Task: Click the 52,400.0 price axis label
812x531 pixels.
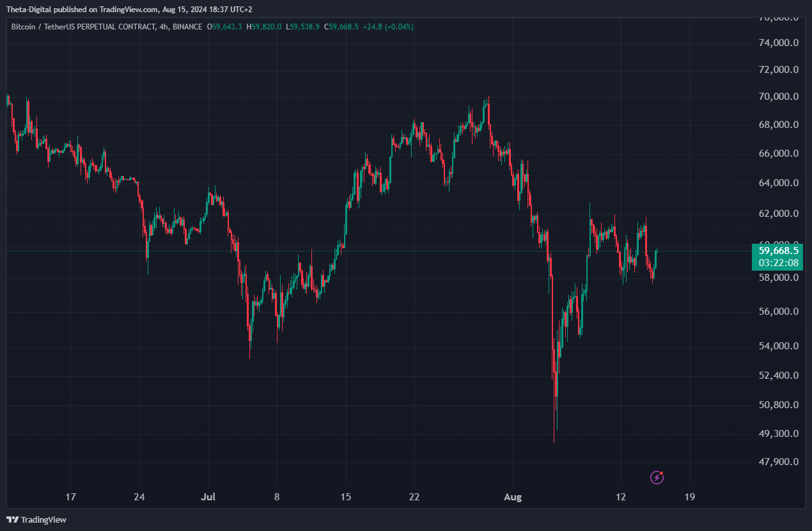Action: [777, 375]
